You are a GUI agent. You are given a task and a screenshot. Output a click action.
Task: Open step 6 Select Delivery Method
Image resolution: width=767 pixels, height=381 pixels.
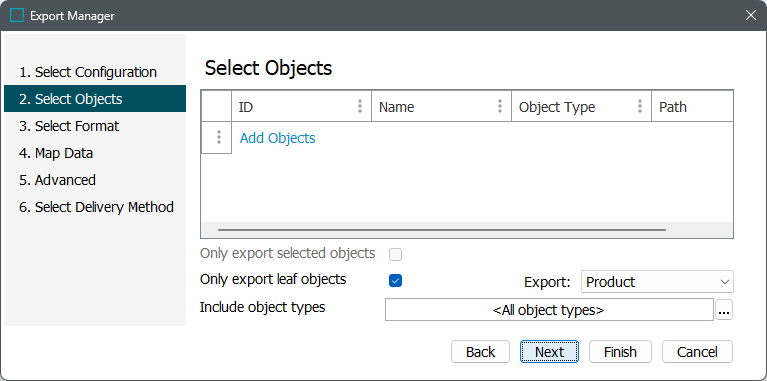[96, 207]
